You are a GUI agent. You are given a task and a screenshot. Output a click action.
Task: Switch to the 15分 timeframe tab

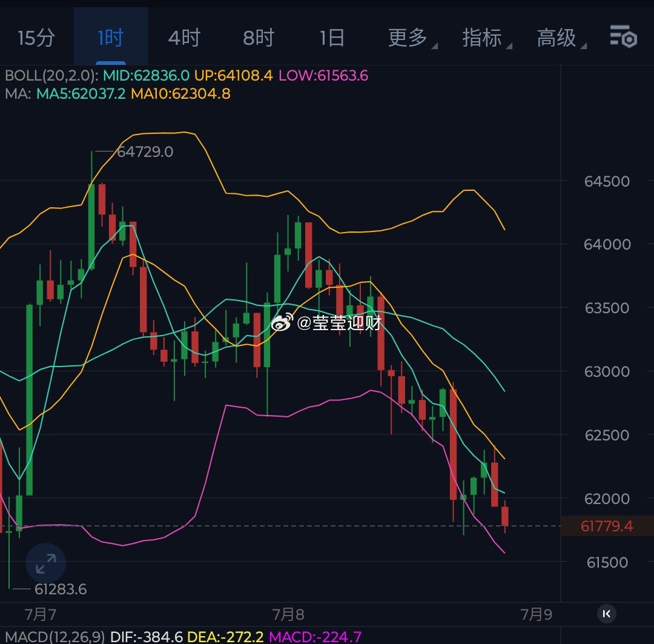pos(36,38)
